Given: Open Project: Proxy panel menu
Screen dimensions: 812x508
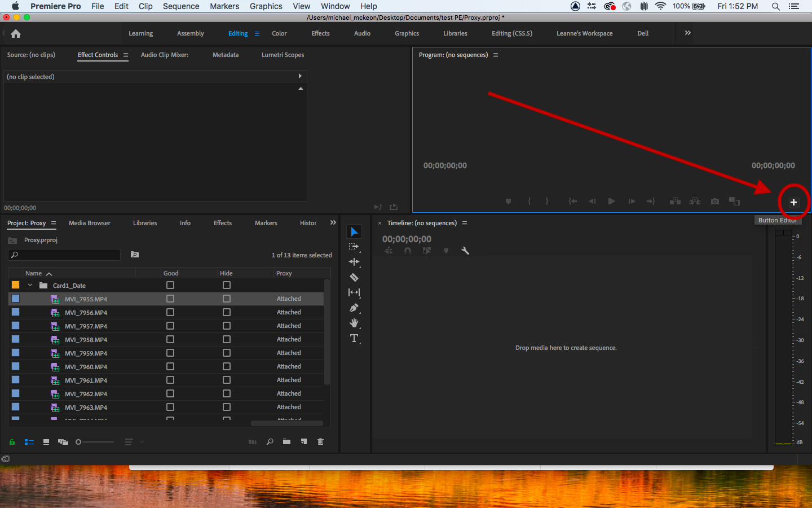Looking at the screenshot, I should pos(54,224).
